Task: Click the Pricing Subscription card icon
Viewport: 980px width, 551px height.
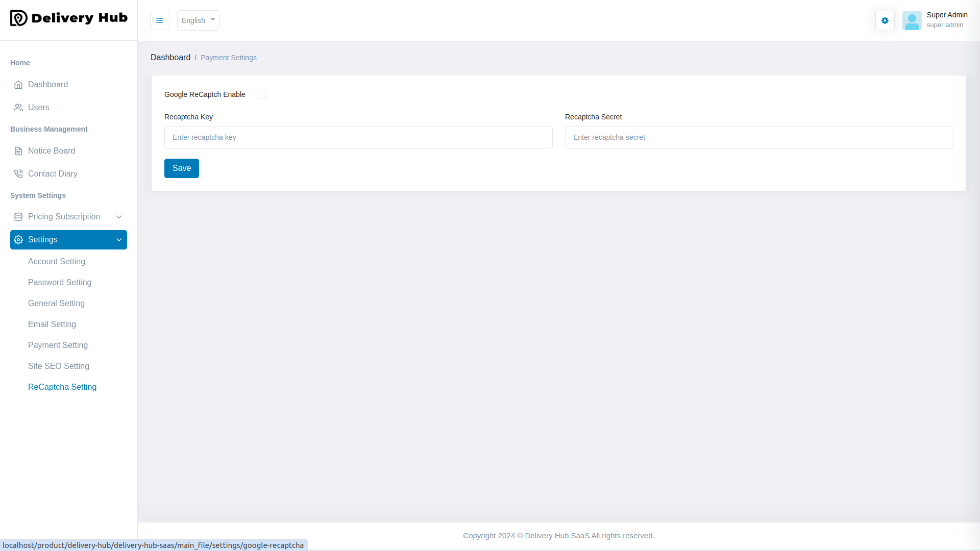Action: click(18, 216)
